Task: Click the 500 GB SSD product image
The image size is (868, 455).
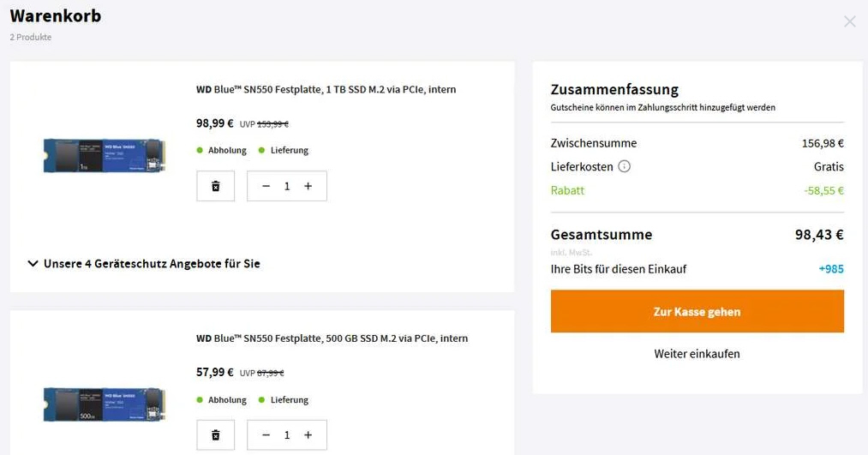Action: click(x=104, y=404)
